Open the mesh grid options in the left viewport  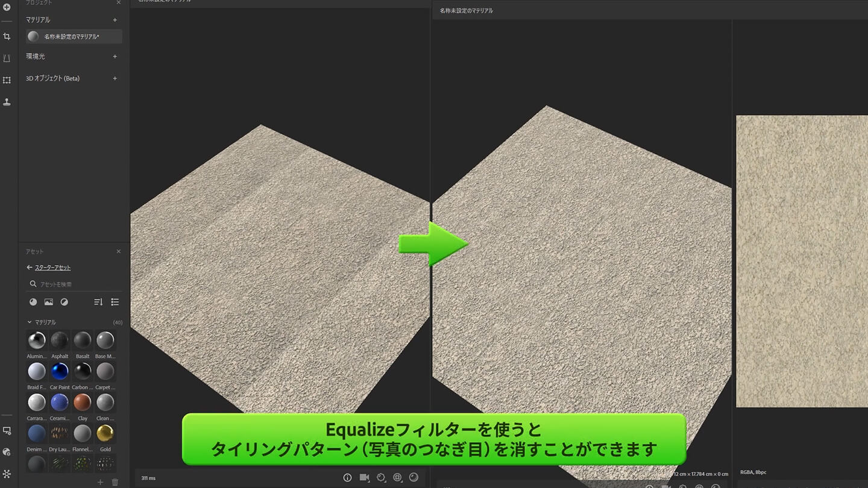(397, 477)
